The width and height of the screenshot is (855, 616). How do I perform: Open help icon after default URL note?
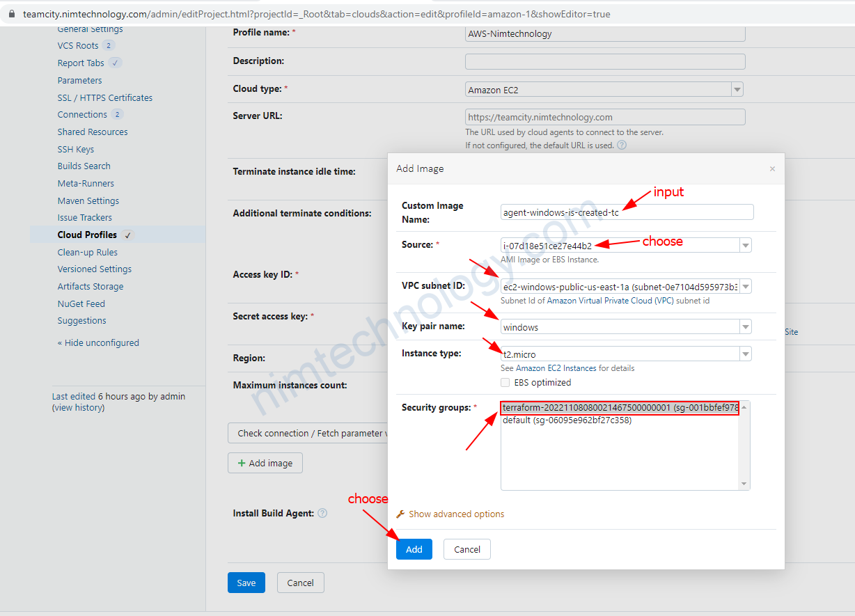622,145
